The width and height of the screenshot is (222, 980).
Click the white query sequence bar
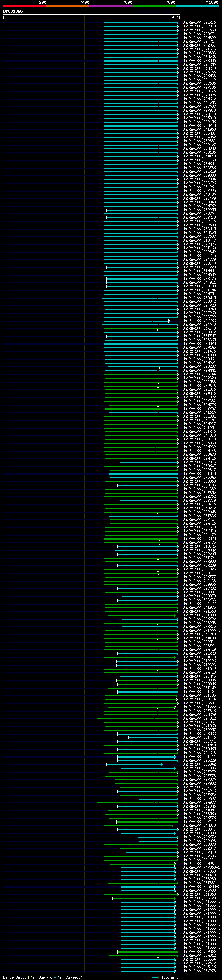pyautogui.click(x=92, y=15)
